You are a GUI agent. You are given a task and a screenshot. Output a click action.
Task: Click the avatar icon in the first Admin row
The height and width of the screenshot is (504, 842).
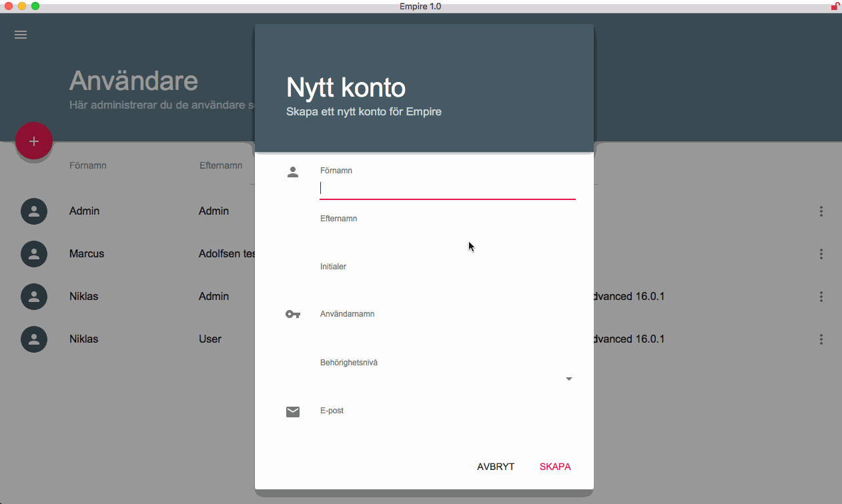click(34, 211)
